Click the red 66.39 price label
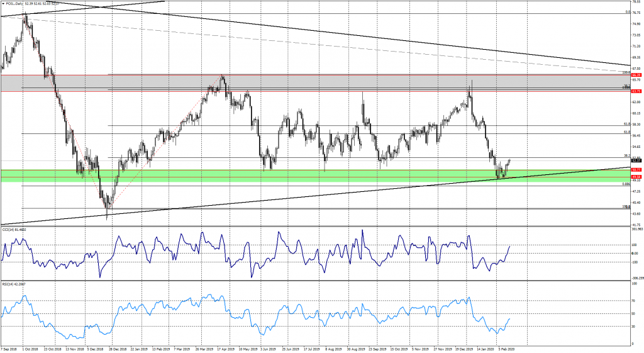Viewport: 644px width, 353px height. pyautogui.click(x=636, y=75)
